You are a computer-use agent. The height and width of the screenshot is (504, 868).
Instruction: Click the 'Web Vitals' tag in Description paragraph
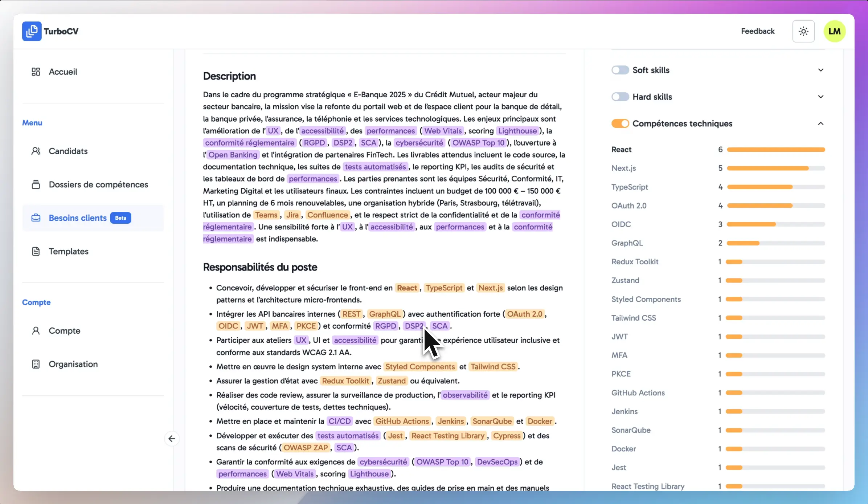point(443,131)
